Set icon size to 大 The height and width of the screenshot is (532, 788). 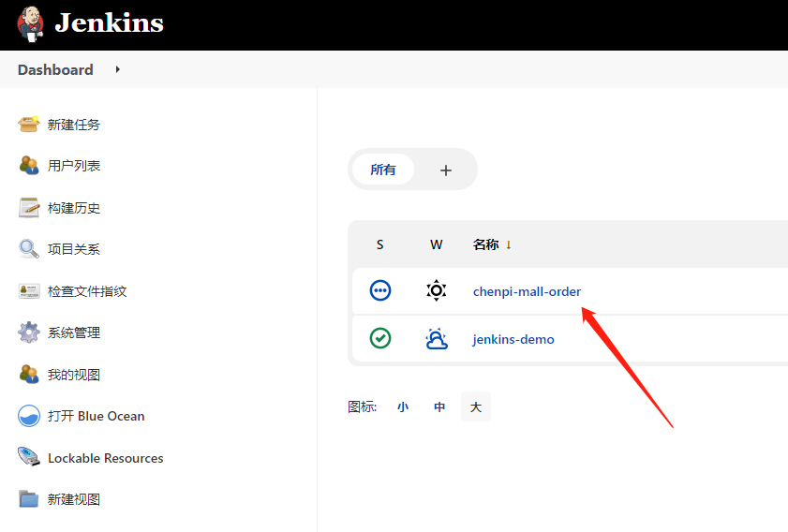coord(476,406)
